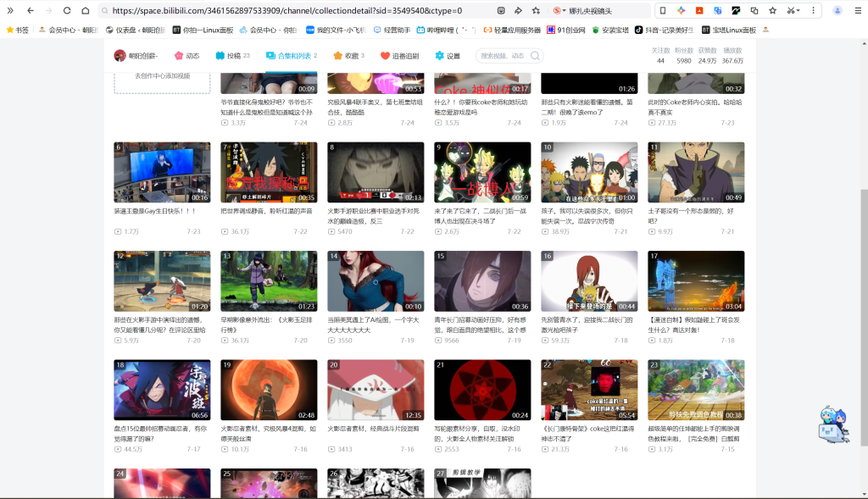Click the scrollbar up arrow
Viewport: 868px width, 499px height.
click(x=864, y=43)
